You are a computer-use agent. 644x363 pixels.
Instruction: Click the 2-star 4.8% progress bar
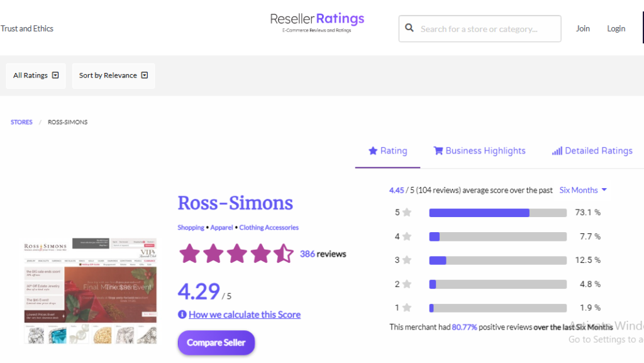click(498, 284)
